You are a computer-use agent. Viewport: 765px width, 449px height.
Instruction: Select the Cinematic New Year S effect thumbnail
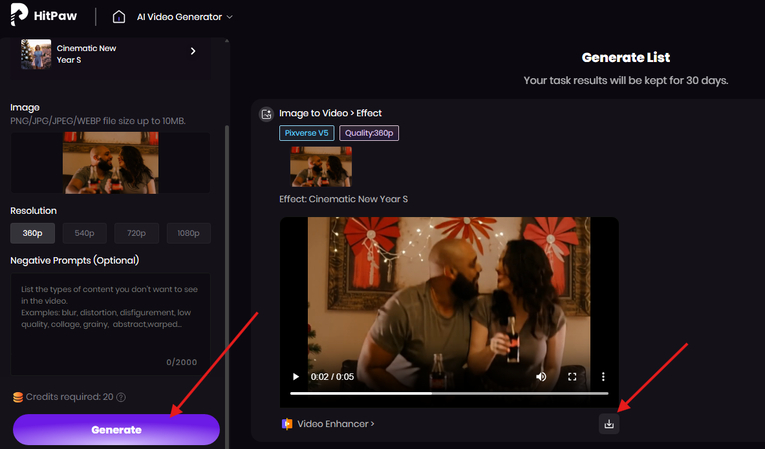click(36, 54)
